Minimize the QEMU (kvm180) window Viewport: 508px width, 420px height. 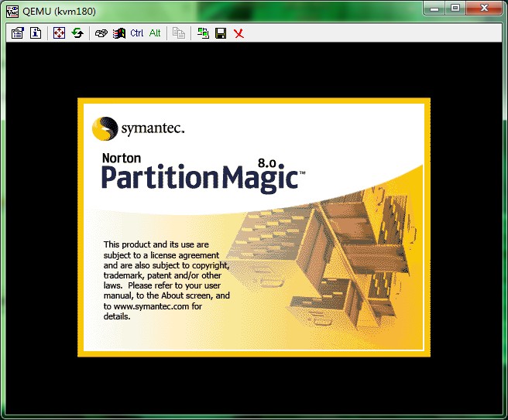tap(434, 8)
